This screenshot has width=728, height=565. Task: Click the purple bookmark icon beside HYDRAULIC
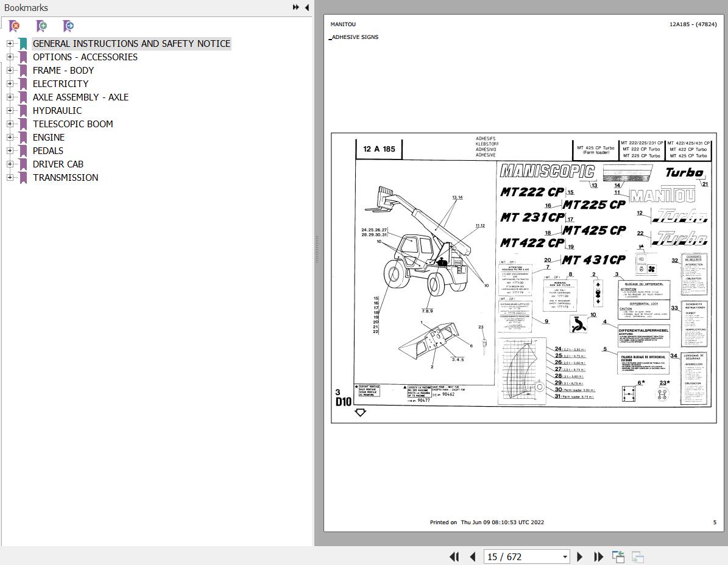click(x=23, y=111)
